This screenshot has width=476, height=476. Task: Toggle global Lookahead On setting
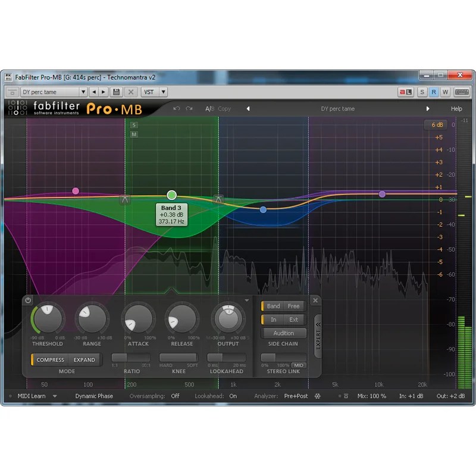click(x=233, y=396)
